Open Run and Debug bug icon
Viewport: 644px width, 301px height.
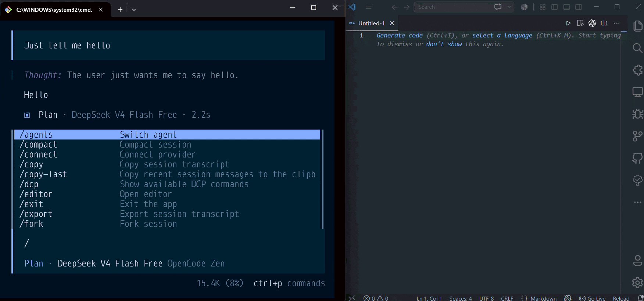(638, 114)
